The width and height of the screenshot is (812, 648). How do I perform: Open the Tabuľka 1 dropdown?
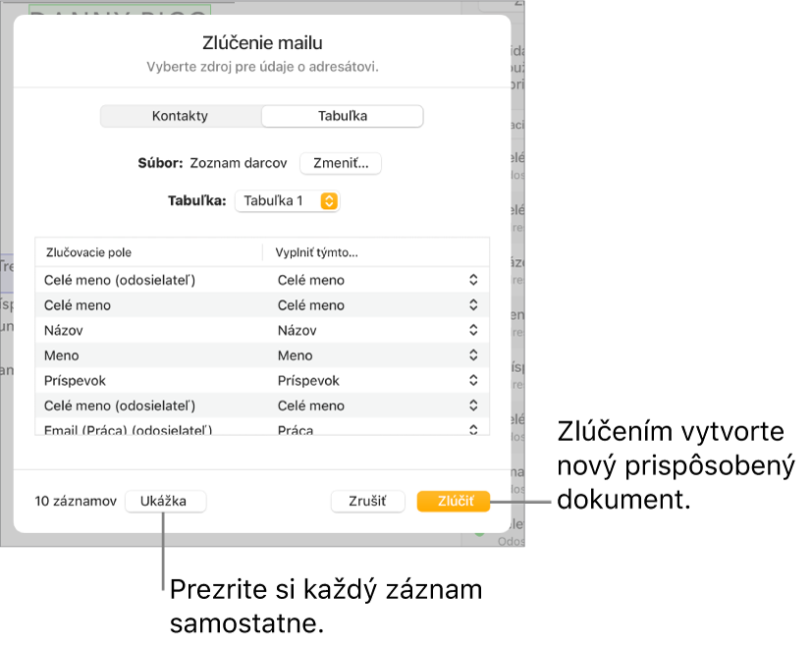point(287,201)
